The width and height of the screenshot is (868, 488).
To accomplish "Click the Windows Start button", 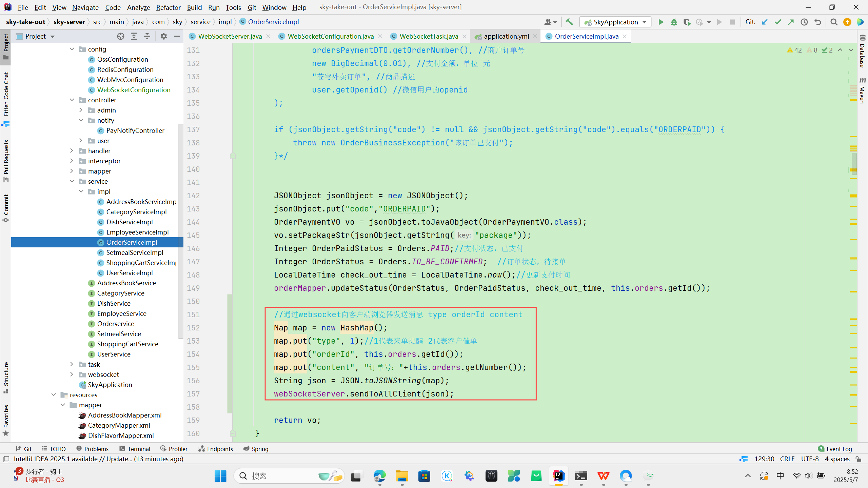I will (220, 476).
